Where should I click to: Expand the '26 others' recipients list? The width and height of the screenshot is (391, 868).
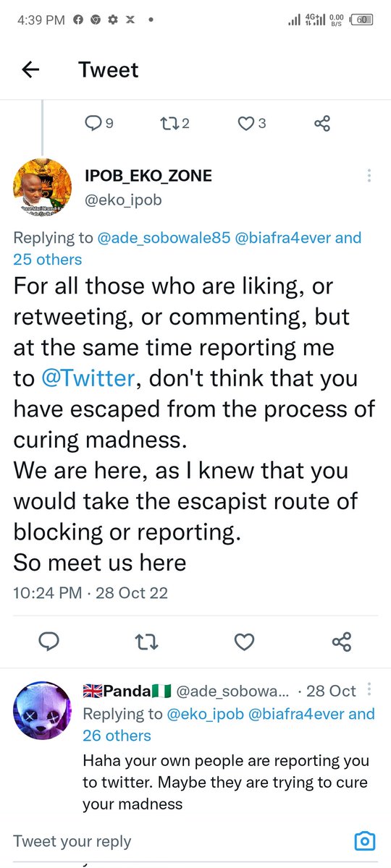[x=117, y=736]
